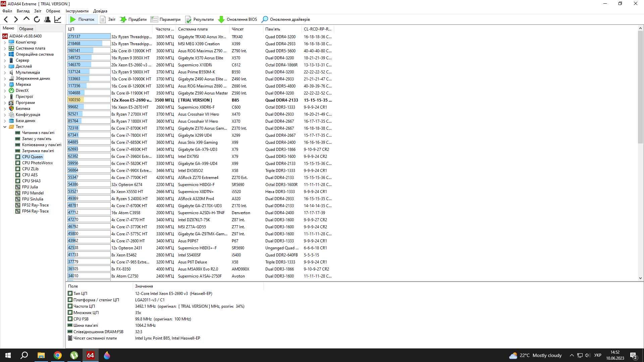Viewport: 644px width, 362px height.
Task: Open taskbar search icon
Action: tap(24, 355)
